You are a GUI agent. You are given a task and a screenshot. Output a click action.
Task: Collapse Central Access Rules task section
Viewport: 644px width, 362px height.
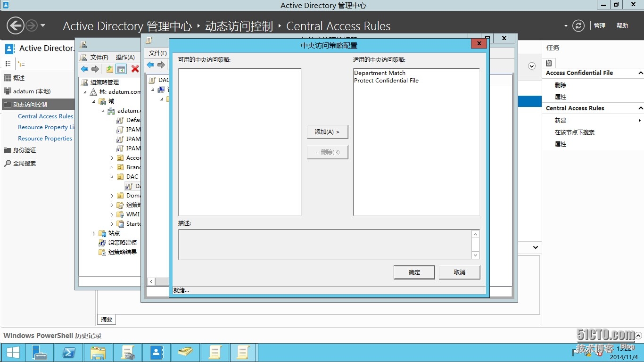(640, 108)
